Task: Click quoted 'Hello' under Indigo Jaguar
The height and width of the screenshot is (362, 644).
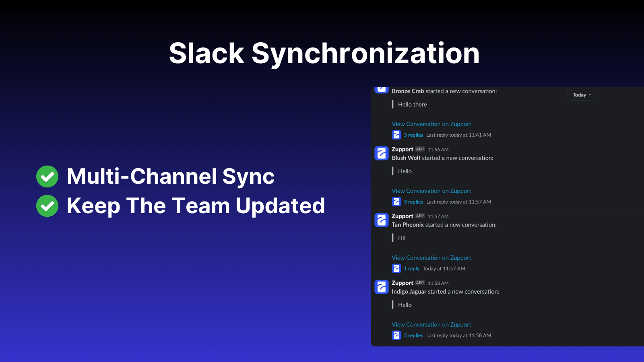Action: (405, 305)
